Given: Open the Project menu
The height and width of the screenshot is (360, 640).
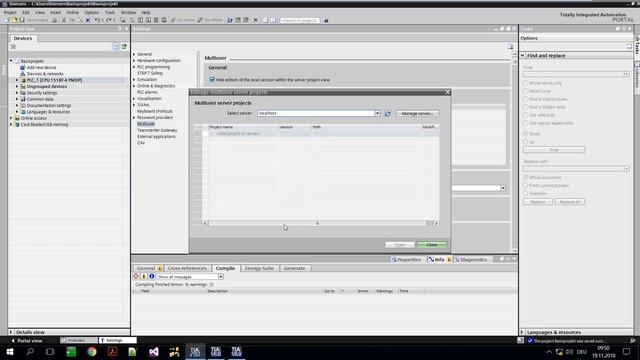Looking at the screenshot, I should pyautogui.click(x=10, y=12).
